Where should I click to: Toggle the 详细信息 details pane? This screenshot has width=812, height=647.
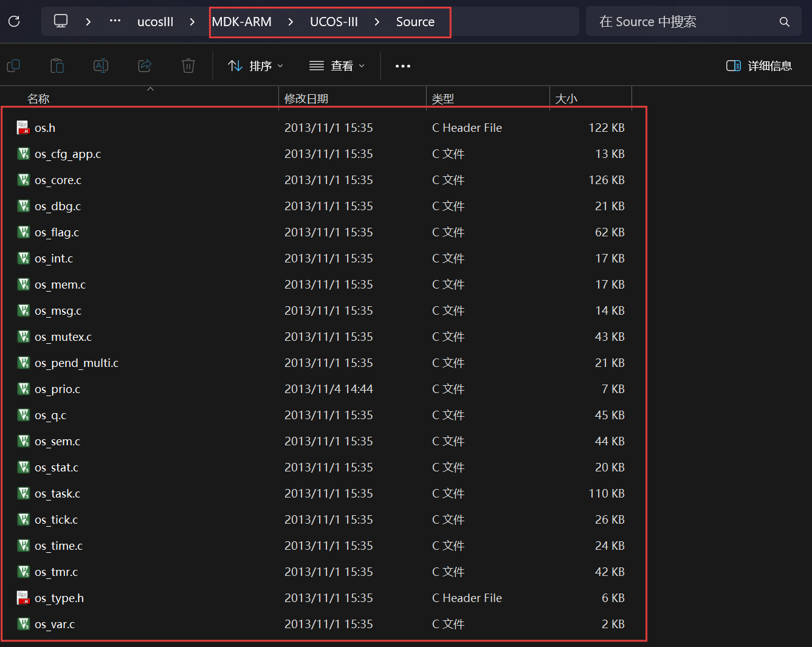point(759,66)
